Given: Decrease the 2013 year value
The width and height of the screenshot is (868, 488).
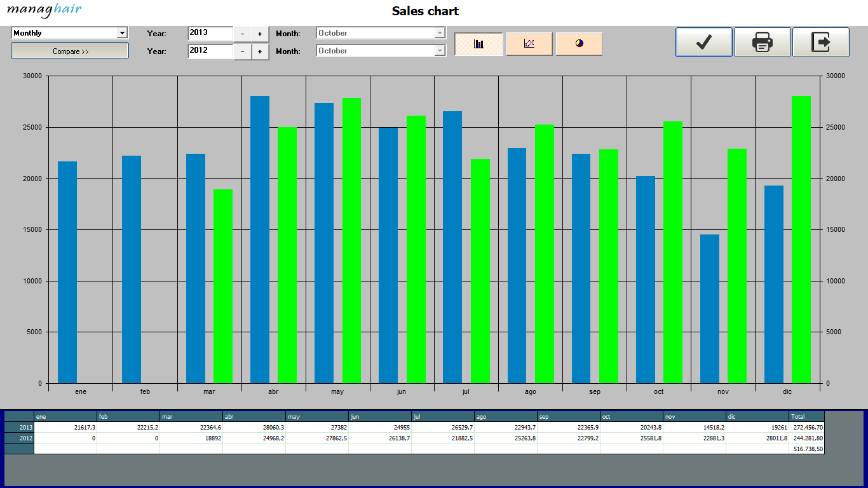Looking at the screenshot, I should [x=243, y=34].
